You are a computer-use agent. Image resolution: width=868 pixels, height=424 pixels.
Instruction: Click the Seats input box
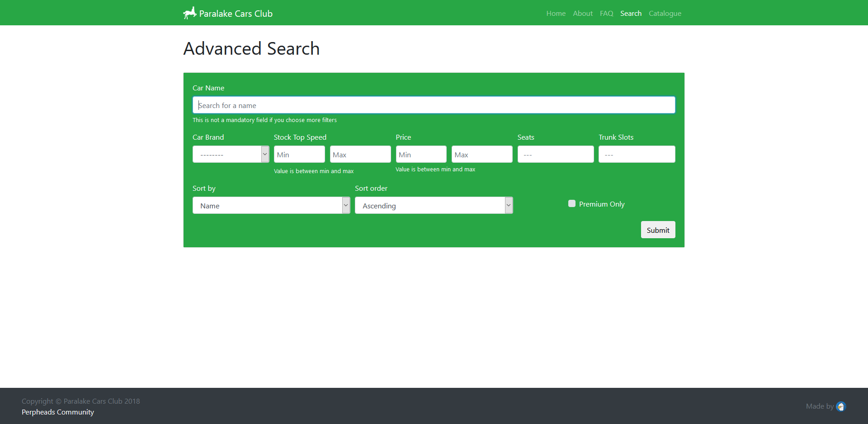click(x=555, y=154)
